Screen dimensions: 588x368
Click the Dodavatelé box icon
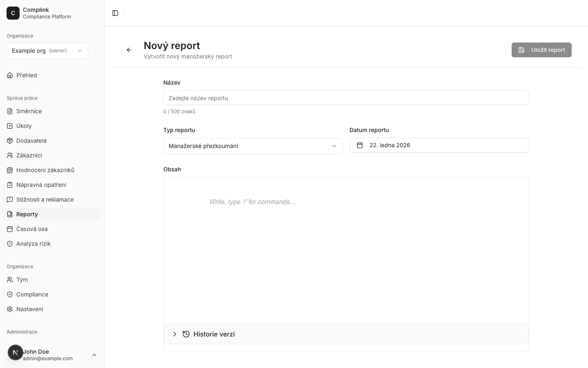point(10,141)
